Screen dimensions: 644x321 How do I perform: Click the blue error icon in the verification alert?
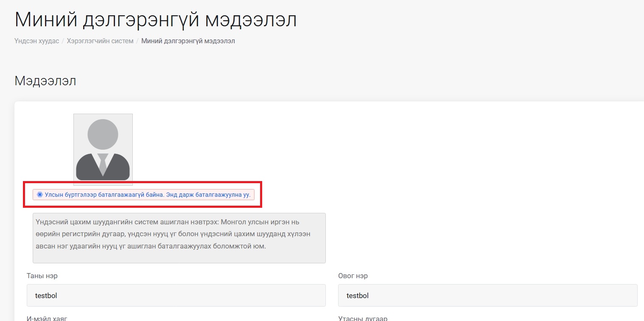pos(40,195)
